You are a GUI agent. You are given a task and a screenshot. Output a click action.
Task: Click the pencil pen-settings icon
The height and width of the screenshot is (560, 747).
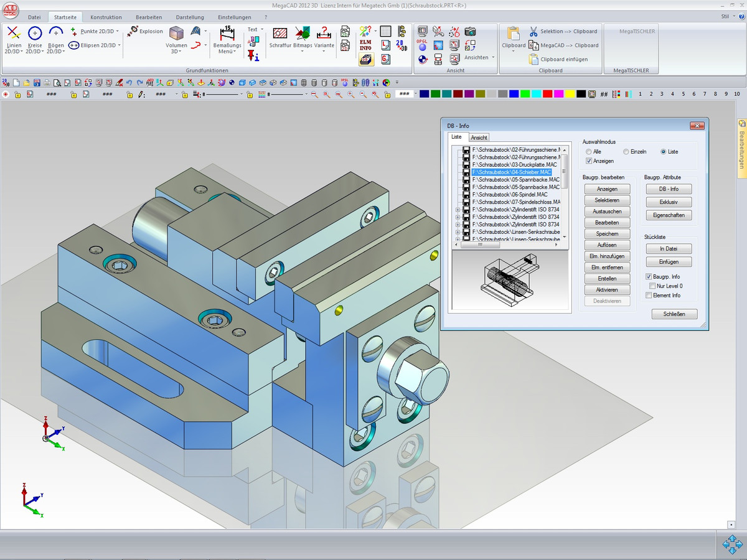141,95
